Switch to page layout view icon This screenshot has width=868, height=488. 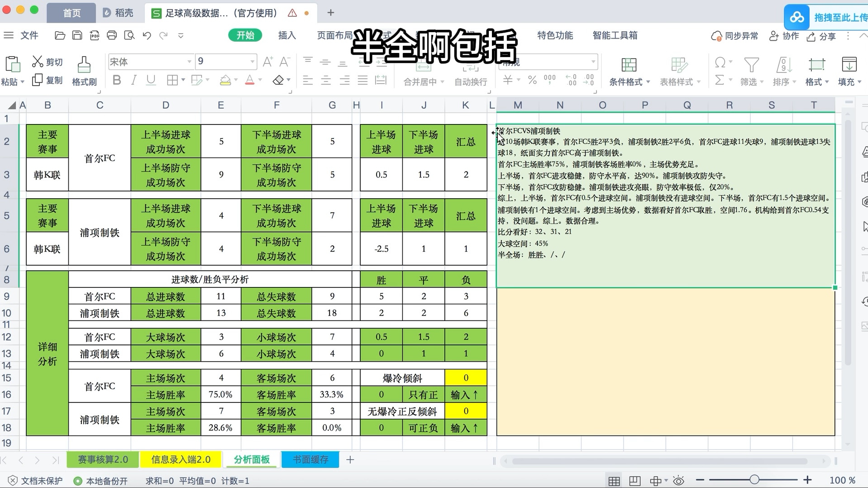pyautogui.click(x=635, y=481)
